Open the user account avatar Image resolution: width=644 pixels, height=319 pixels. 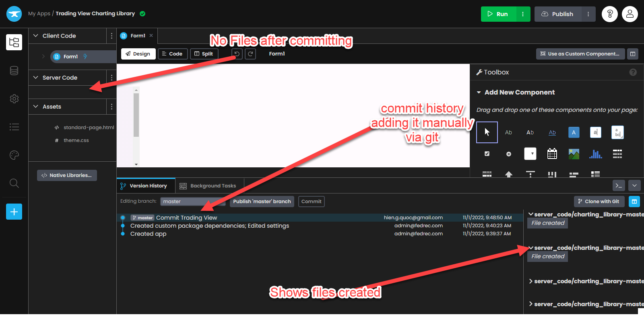coord(630,14)
